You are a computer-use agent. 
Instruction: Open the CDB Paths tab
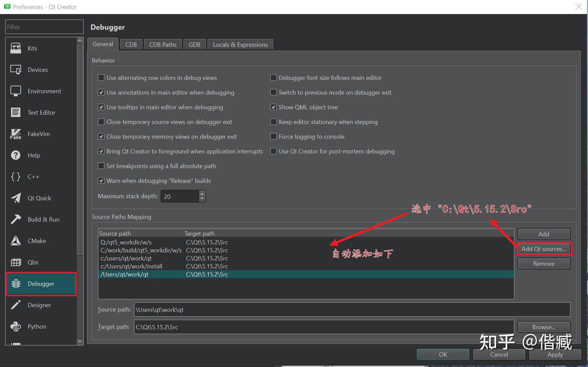(x=163, y=45)
